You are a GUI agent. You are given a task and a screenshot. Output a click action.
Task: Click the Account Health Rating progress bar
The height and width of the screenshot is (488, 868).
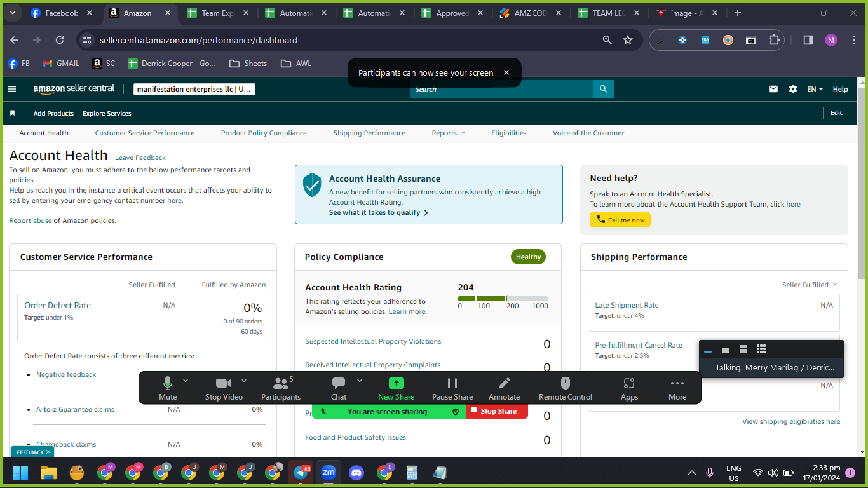click(x=503, y=298)
